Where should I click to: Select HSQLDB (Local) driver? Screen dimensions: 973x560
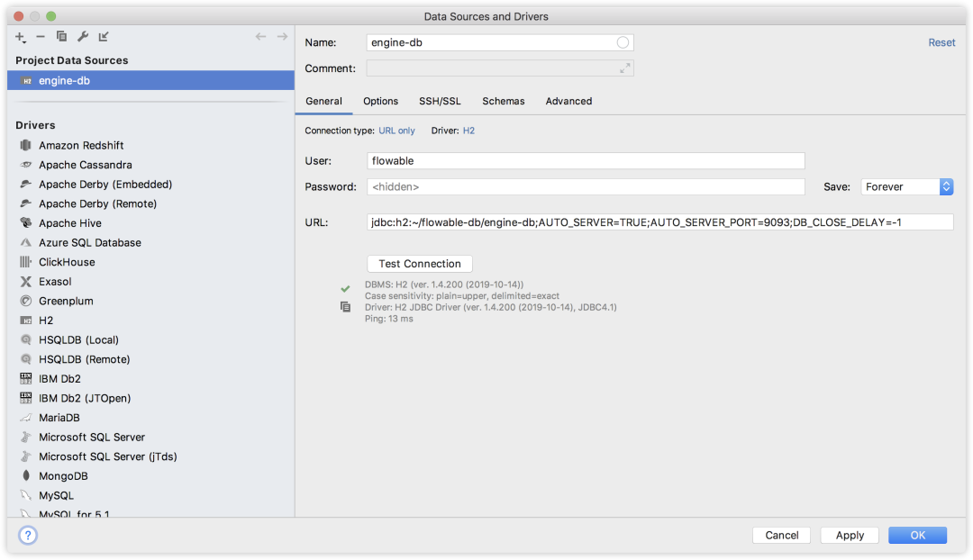point(150,339)
